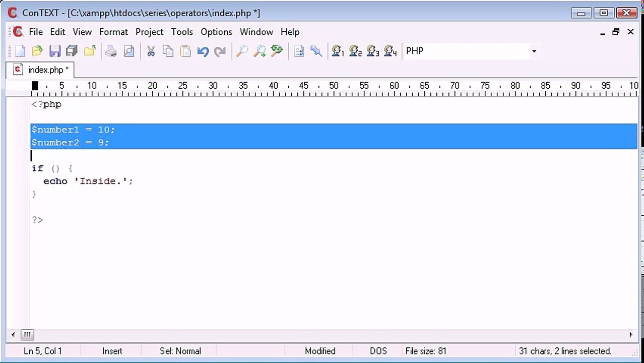Click the echo 'Inside.'; code line
The width and height of the screenshot is (644, 363).
pos(88,181)
